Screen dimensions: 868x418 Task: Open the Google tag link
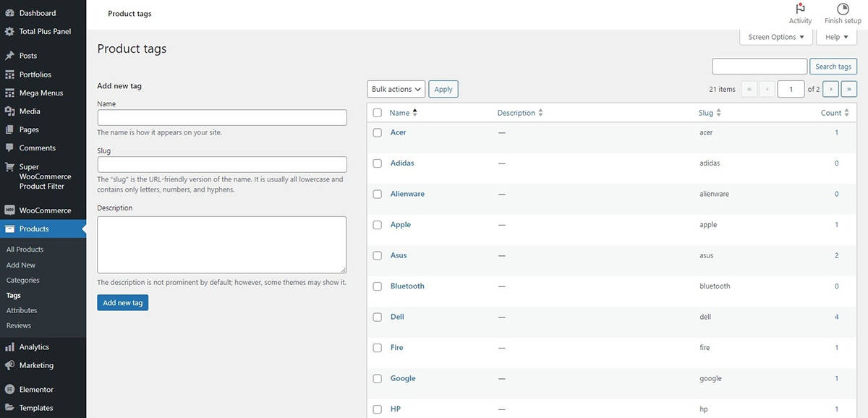(x=403, y=378)
